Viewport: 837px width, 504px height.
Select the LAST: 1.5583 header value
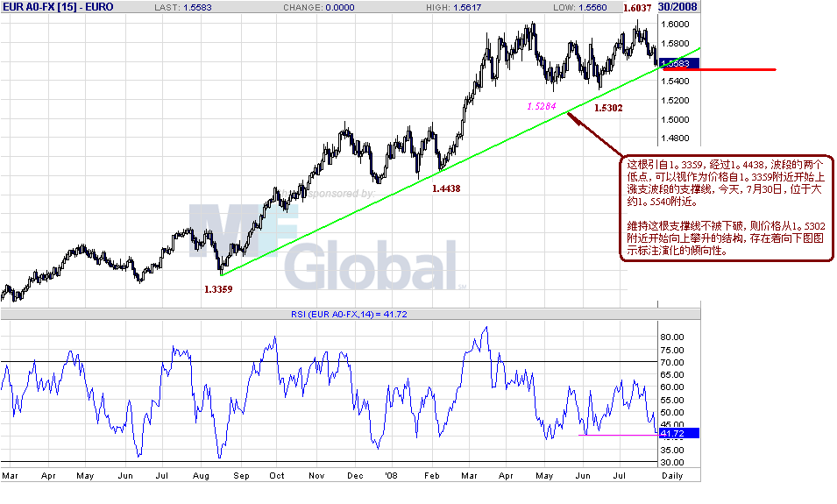(x=183, y=8)
